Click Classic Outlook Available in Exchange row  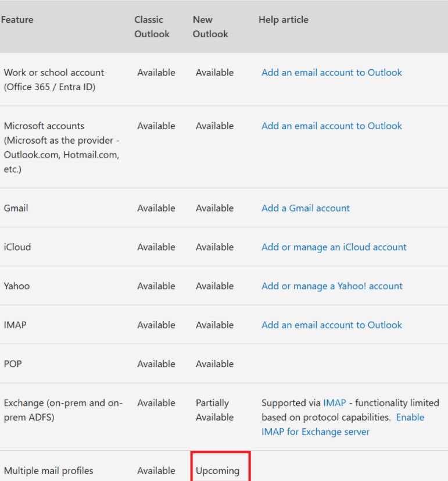[x=156, y=403]
